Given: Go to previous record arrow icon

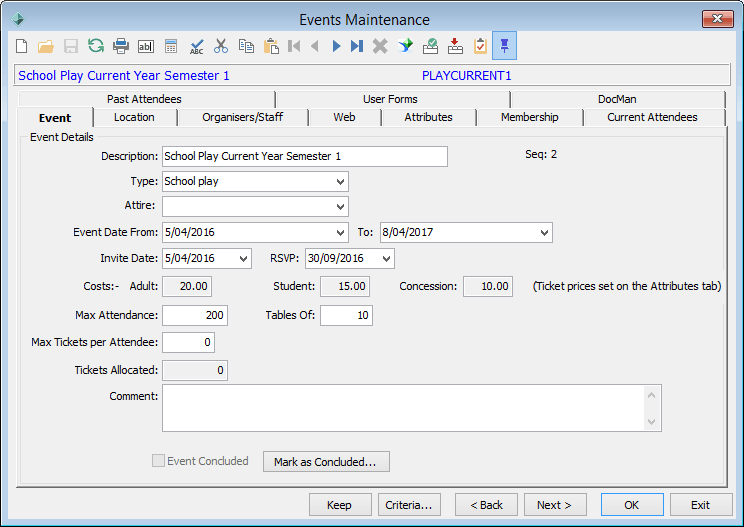Looking at the screenshot, I should tap(314, 46).
